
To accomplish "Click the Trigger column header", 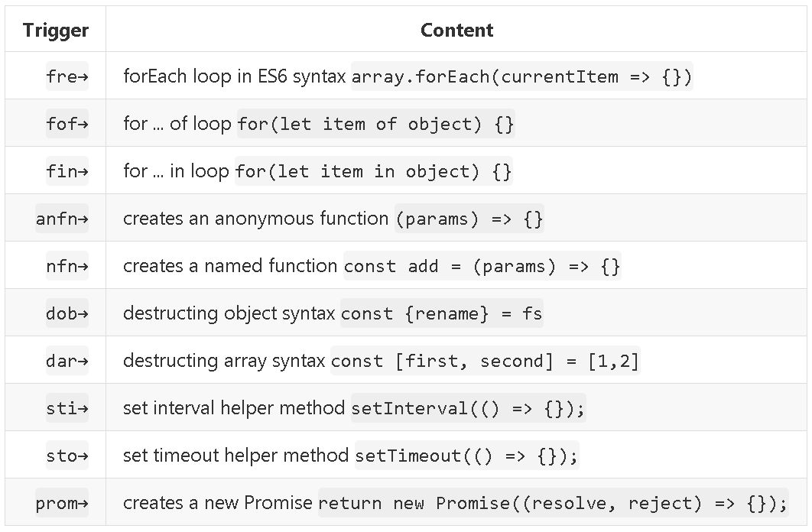I will tap(56, 31).
